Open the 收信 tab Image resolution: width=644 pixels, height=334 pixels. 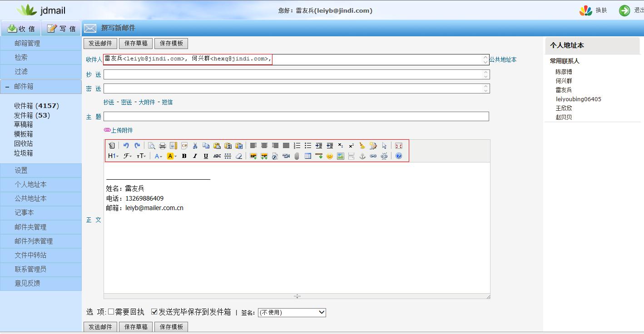(21, 28)
